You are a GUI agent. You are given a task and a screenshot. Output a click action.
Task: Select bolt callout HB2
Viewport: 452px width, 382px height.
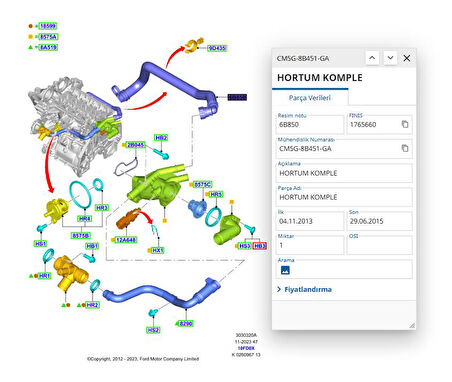pos(161,138)
